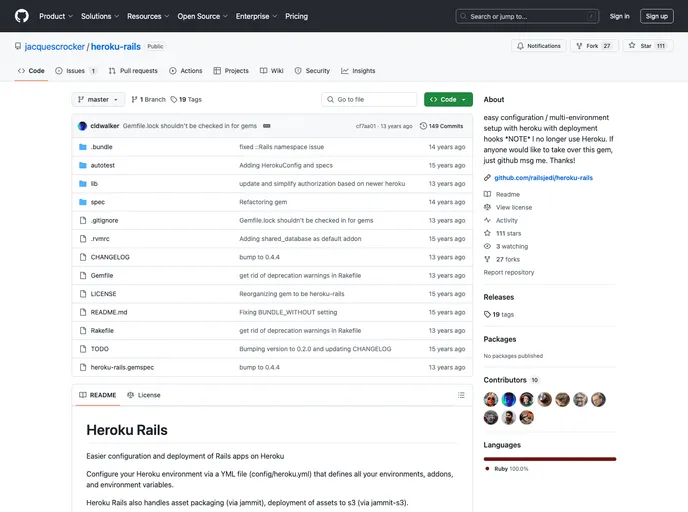
Task: Open the commit hash cf7aa01
Action: click(x=366, y=126)
